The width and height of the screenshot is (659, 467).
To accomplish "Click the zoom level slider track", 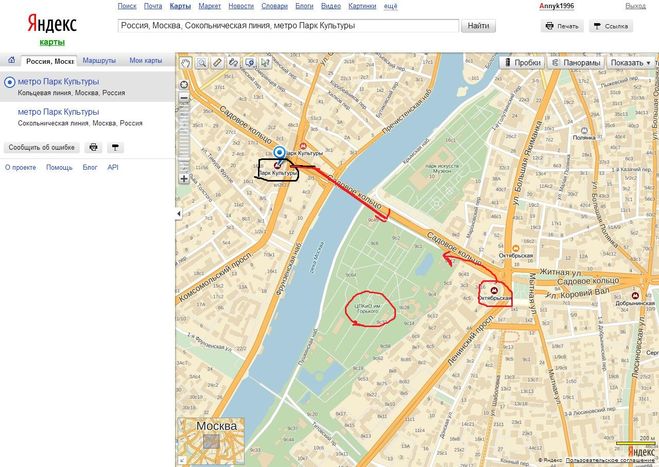I will pos(184,138).
